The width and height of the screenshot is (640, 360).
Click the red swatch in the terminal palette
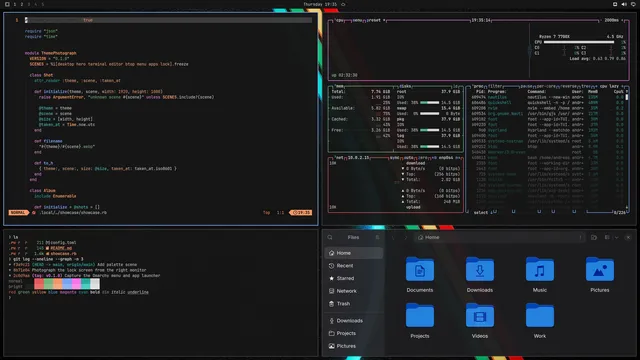(x=39, y=284)
